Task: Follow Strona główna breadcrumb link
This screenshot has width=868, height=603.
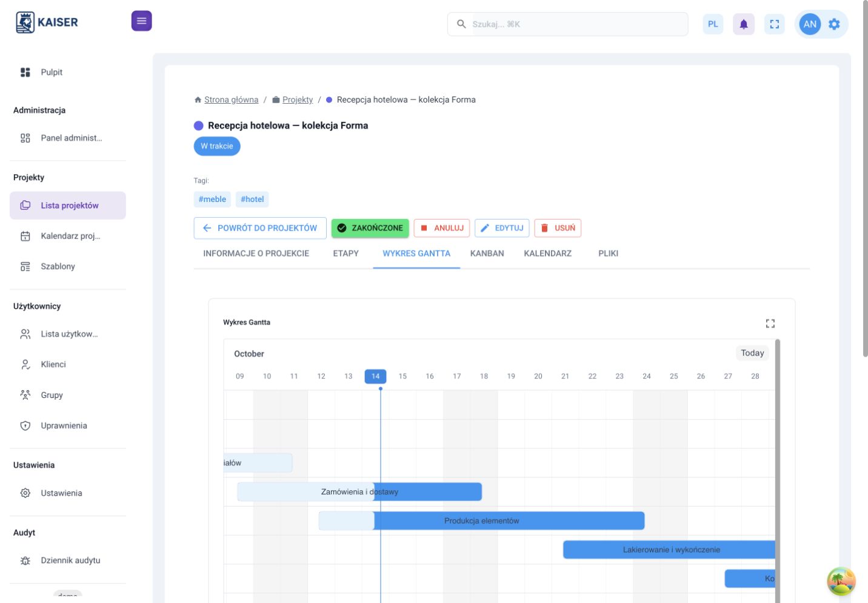Action: click(231, 99)
